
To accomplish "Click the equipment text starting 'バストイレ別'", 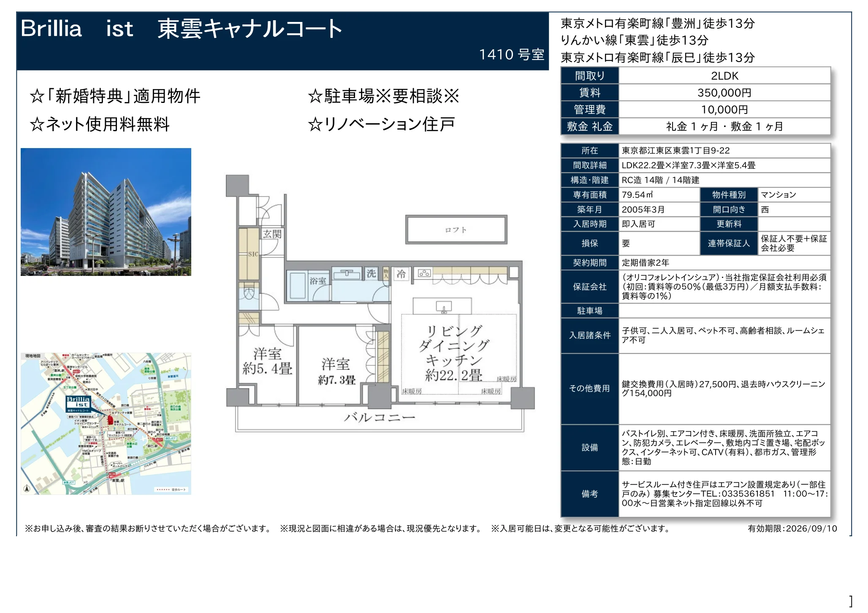I will [x=723, y=448].
